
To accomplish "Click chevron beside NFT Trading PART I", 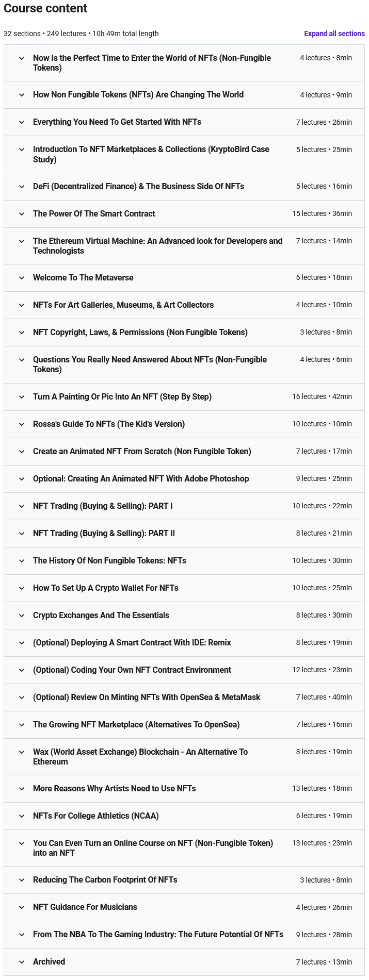I will (x=22, y=506).
